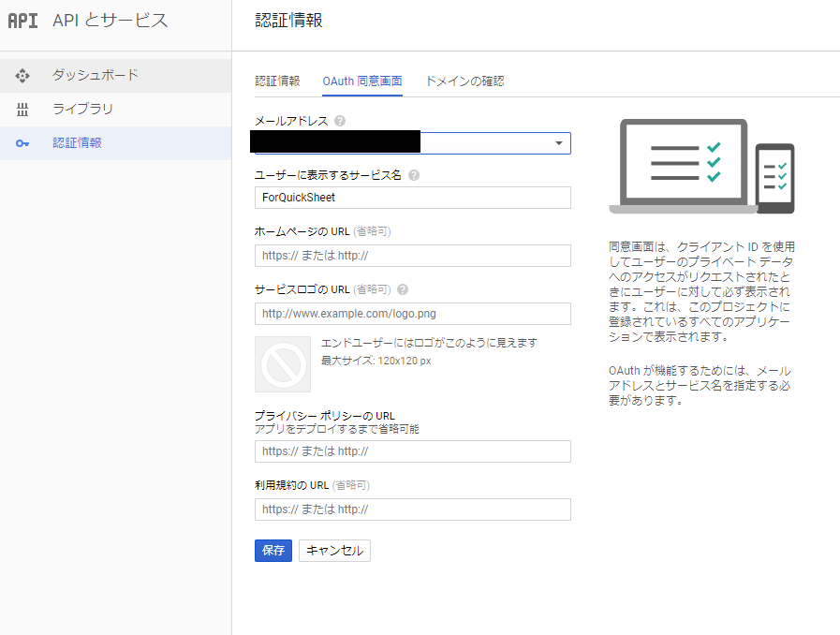
Task: Click the logo preview placeholder image
Action: click(x=283, y=364)
